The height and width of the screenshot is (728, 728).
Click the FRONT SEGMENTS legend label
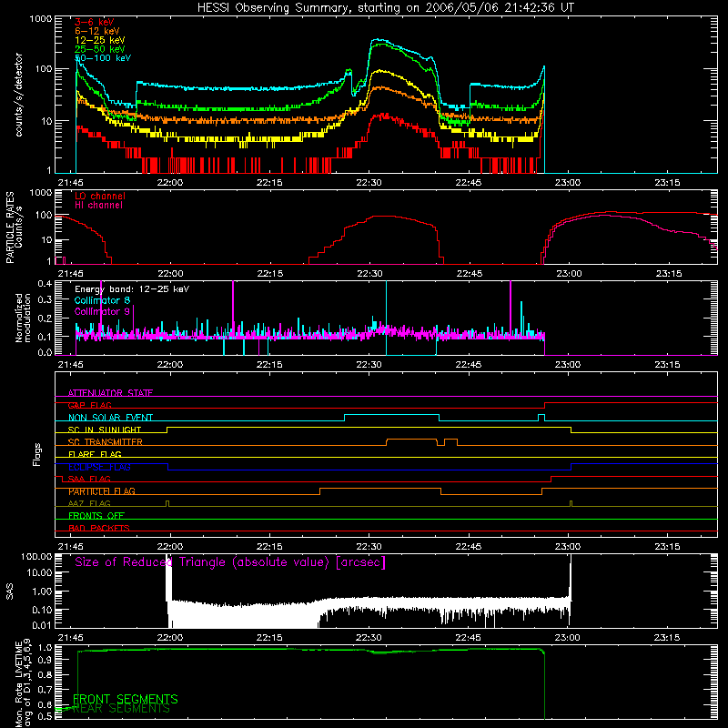click(x=126, y=699)
